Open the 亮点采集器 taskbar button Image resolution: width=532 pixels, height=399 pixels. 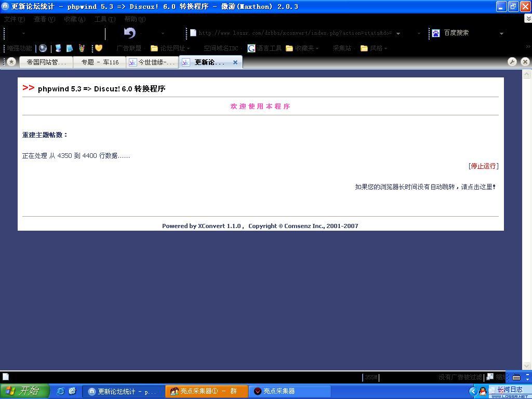(x=289, y=391)
